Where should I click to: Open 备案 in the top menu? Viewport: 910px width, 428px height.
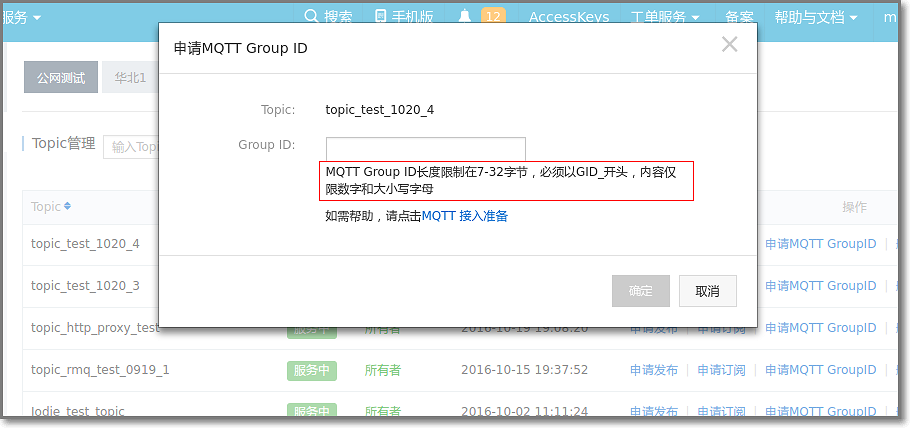pos(739,17)
